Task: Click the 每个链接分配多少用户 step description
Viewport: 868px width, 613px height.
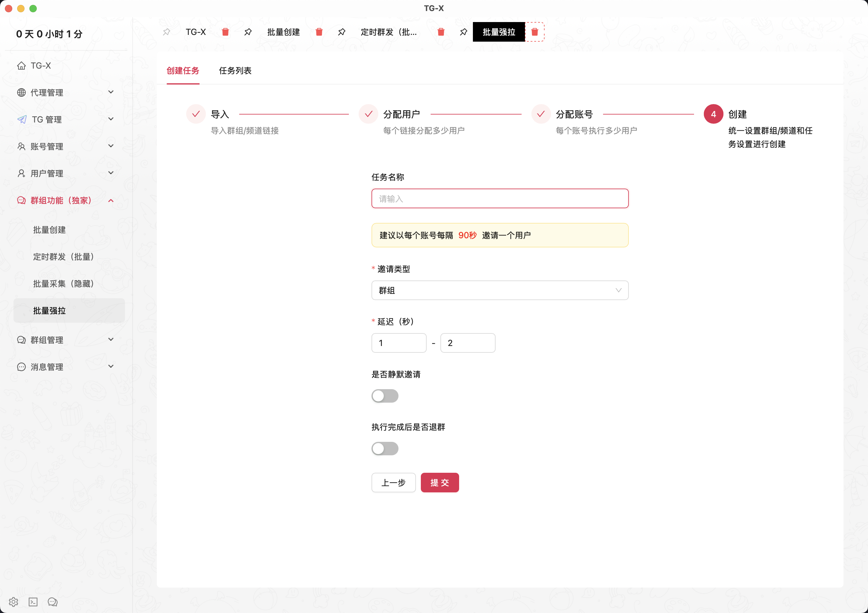Action: click(x=424, y=131)
